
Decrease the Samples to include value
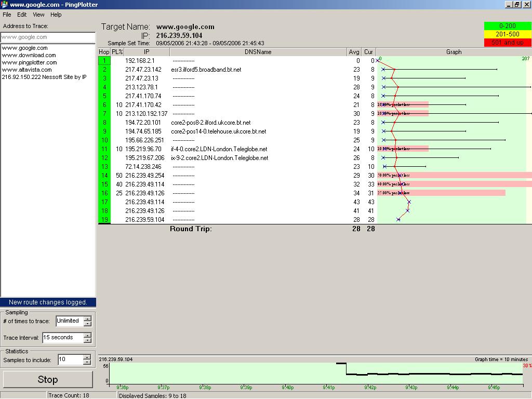(x=87, y=362)
